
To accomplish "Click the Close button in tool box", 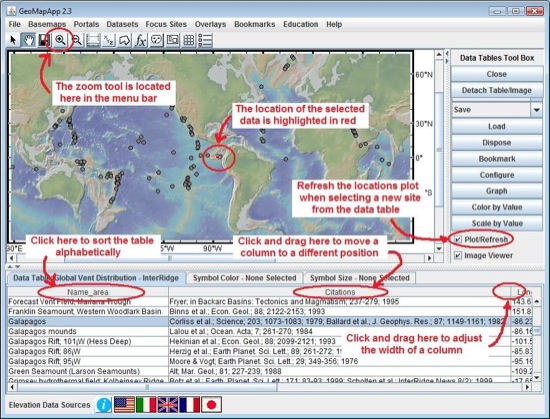I will pos(497,74).
